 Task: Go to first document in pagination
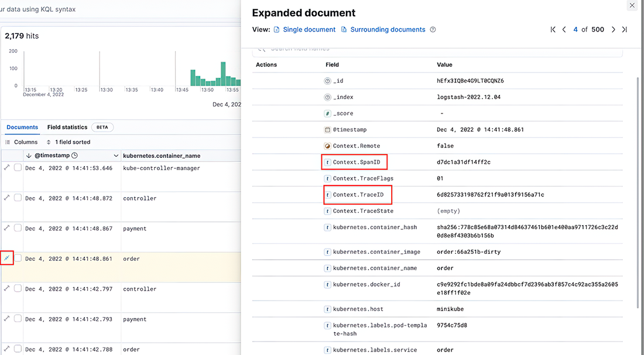click(x=553, y=30)
